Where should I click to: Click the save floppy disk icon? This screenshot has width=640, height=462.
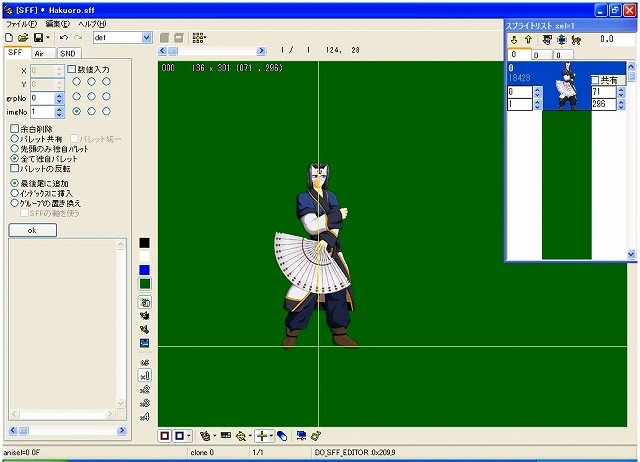pyautogui.click(x=37, y=37)
